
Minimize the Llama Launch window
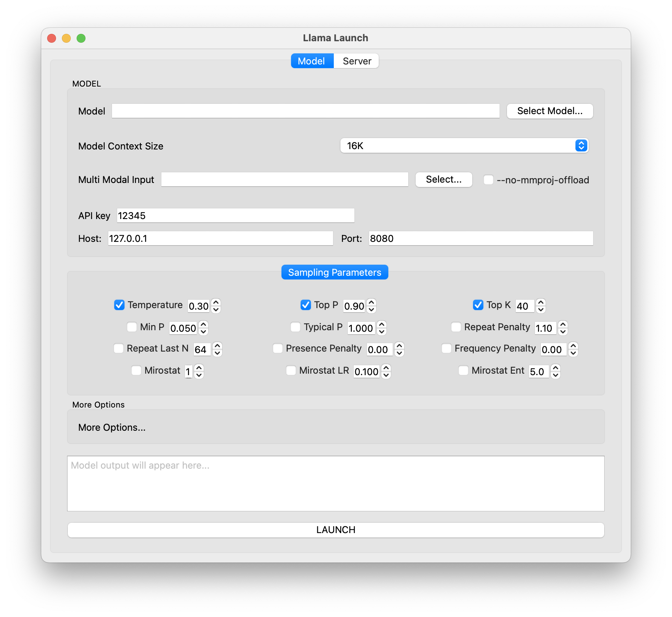point(66,38)
